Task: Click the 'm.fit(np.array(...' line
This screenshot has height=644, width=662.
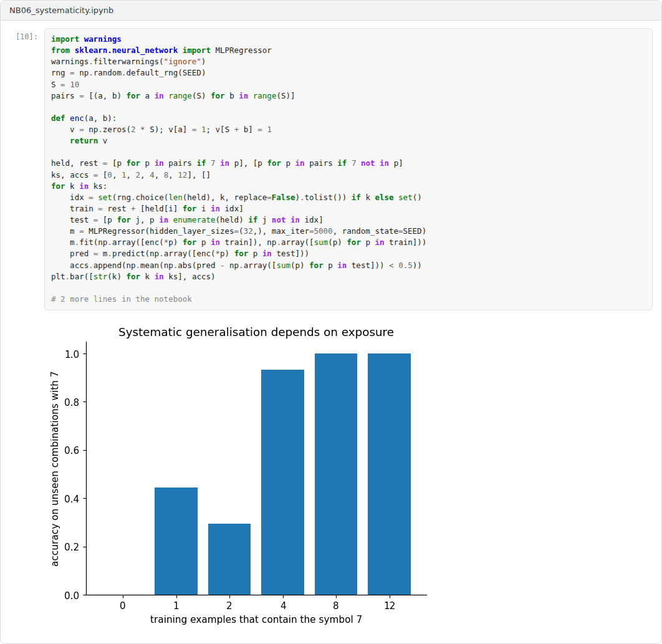Action: (x=248, y=242)
